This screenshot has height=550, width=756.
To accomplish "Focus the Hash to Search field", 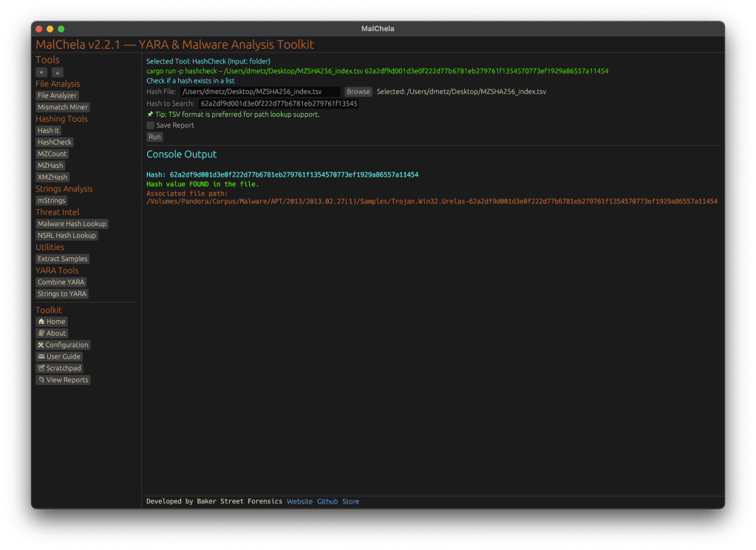I will [279, 104].
